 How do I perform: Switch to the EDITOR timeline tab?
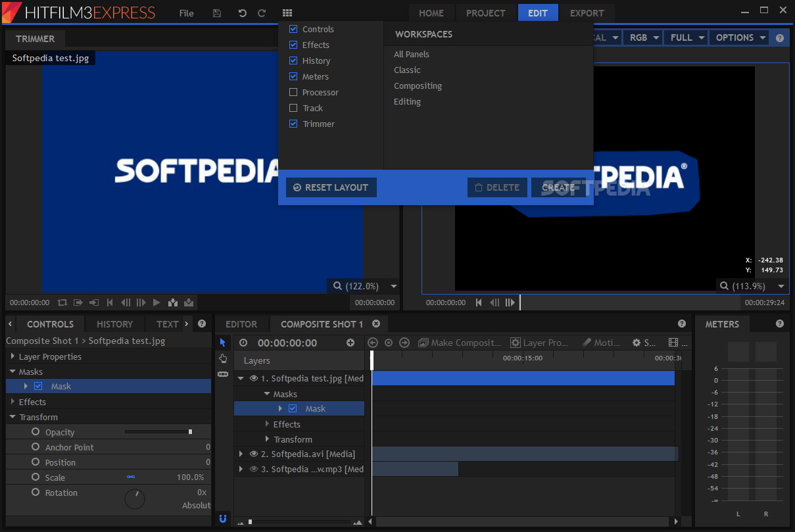pos(241,324)
